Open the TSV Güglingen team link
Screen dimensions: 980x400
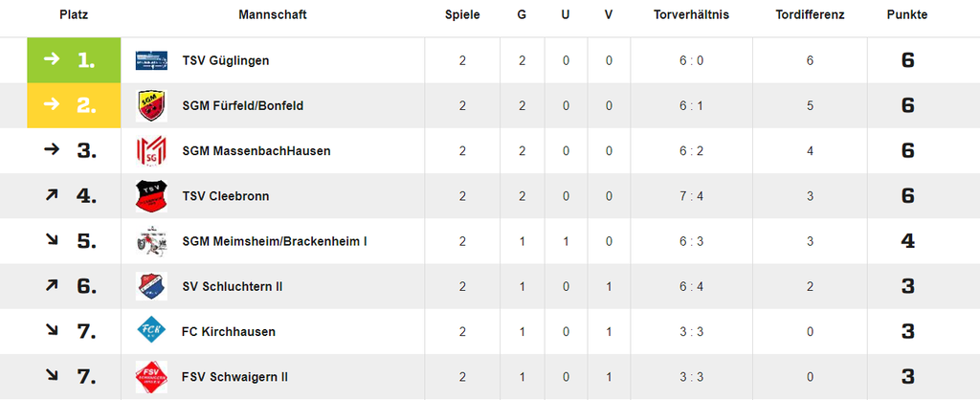click(226, 60)
